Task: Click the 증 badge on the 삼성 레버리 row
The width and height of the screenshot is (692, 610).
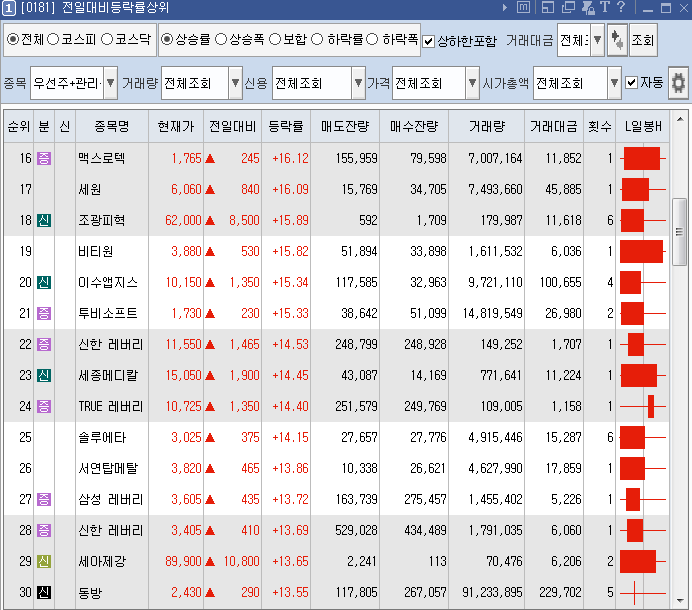Action: tap(44, 500)
